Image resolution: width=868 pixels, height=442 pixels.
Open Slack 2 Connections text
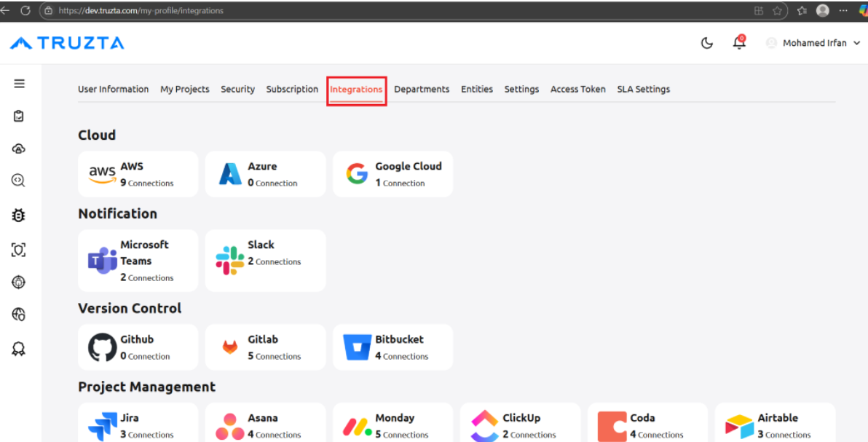pyautogui.click(x=274, y=261)
